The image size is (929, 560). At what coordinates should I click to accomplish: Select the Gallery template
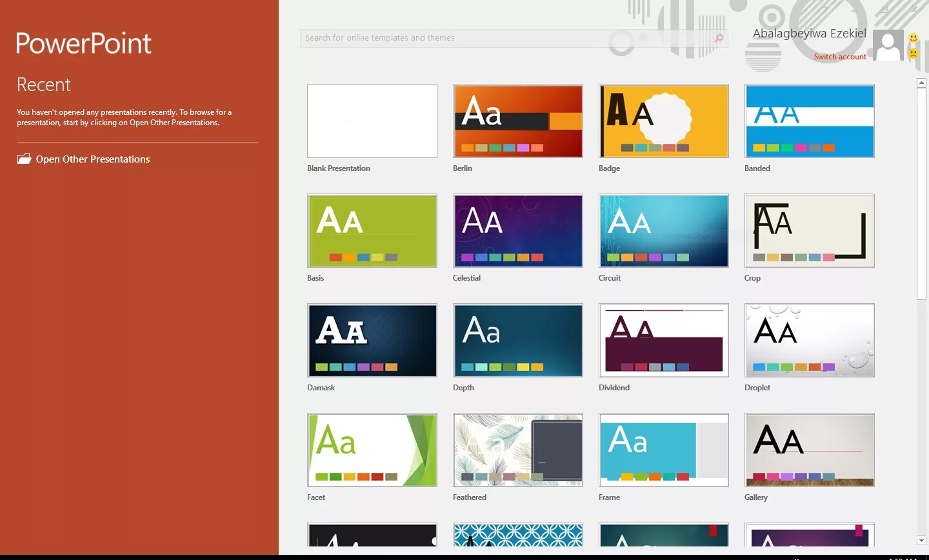810,450
